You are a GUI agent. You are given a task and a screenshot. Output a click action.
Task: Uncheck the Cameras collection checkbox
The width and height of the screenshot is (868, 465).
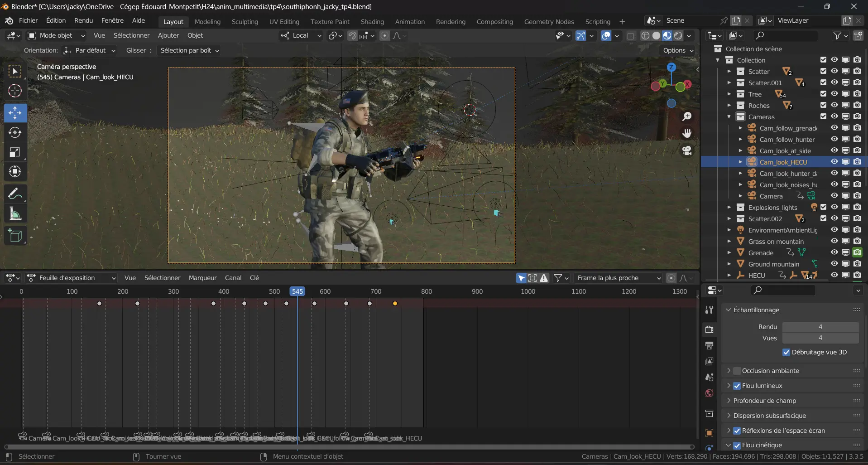(823, 116)
